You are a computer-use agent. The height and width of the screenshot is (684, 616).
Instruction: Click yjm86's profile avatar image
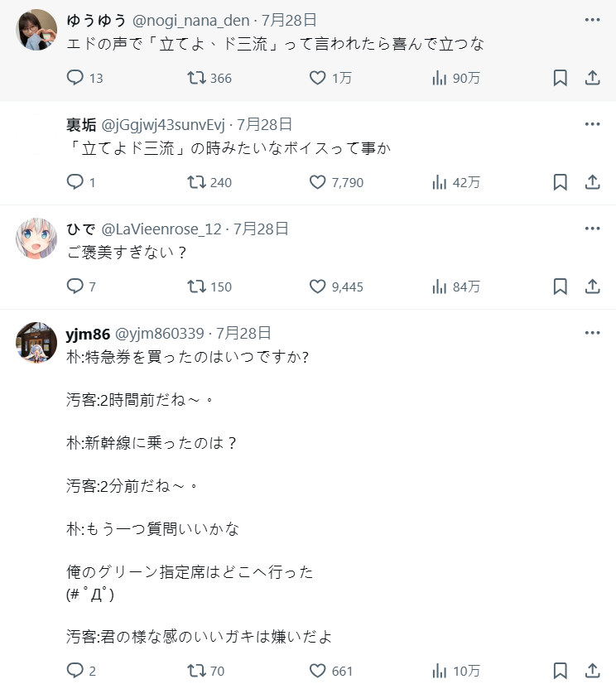click(x=36, y=343)
